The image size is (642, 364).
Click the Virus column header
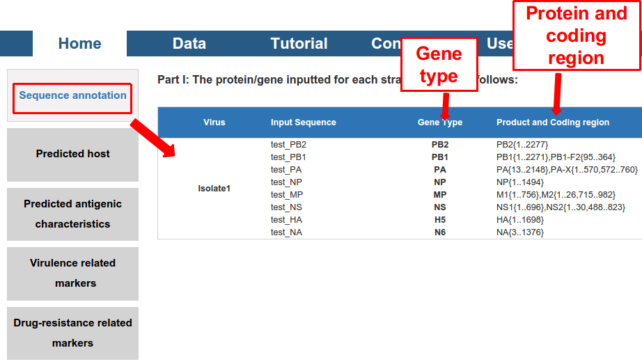tap(214, 122)
